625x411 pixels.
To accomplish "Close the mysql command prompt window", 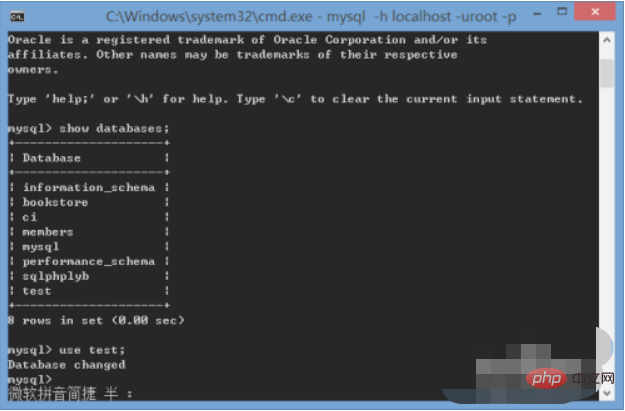I will pyautogui.click(x=595, y=12).
